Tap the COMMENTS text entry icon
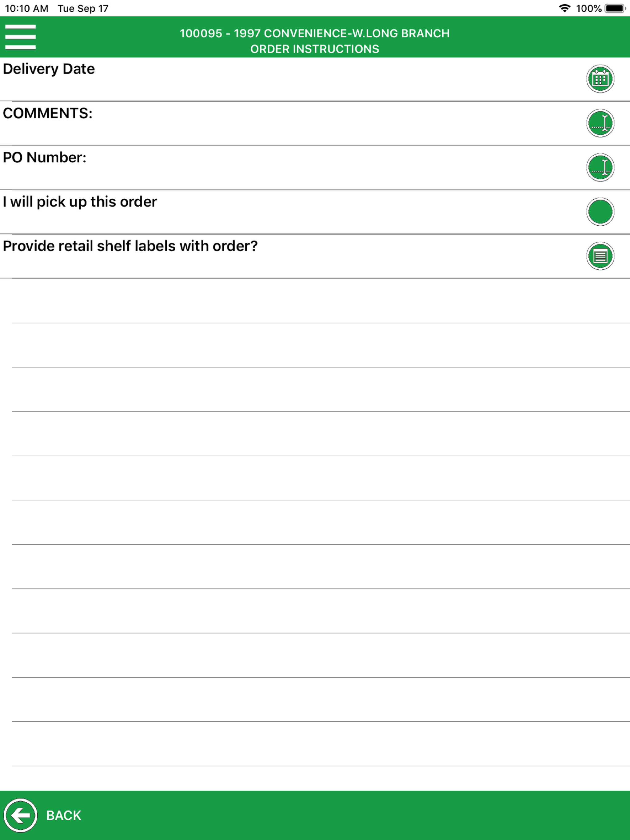This screenshot has width=630, height=840. tap(600, 123)
